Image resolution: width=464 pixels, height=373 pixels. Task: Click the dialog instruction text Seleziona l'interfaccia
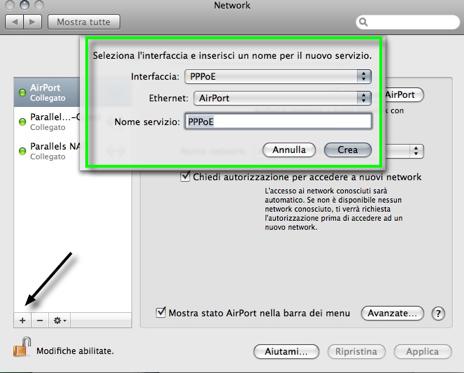click(x=232, y=56)
